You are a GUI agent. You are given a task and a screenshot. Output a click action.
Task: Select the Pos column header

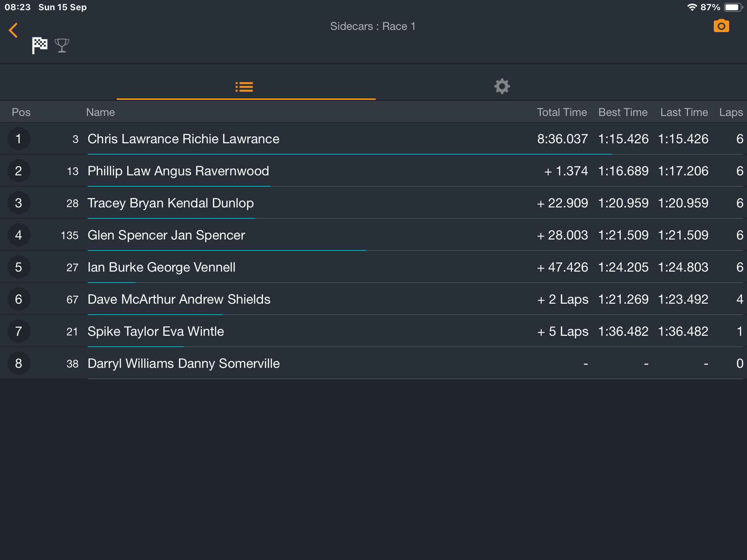21,112
